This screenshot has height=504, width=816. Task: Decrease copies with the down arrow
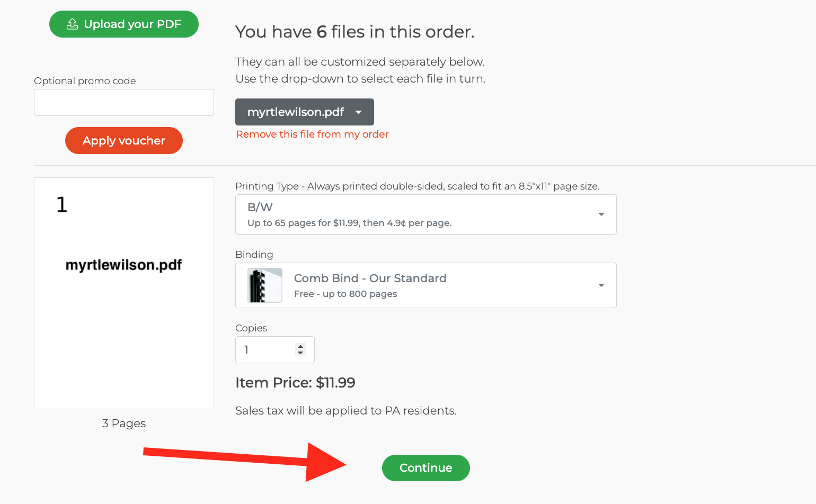click(300, 353)
